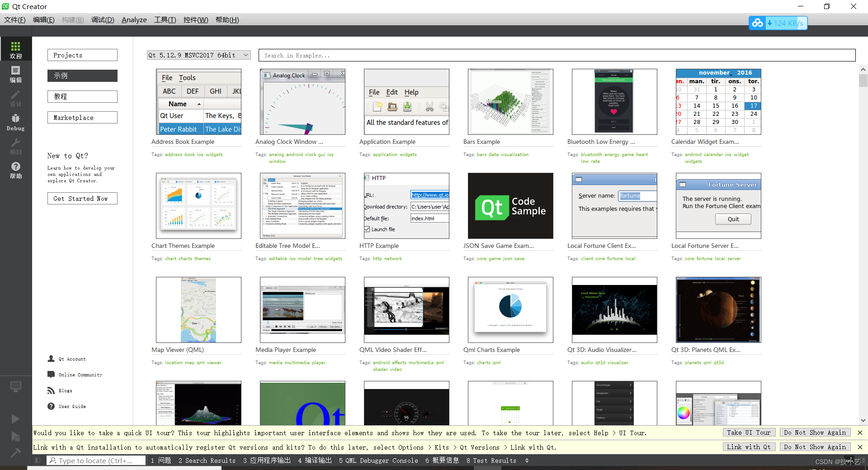
Task: Focus the Search in Examples field
Action: tap(557, 55)
